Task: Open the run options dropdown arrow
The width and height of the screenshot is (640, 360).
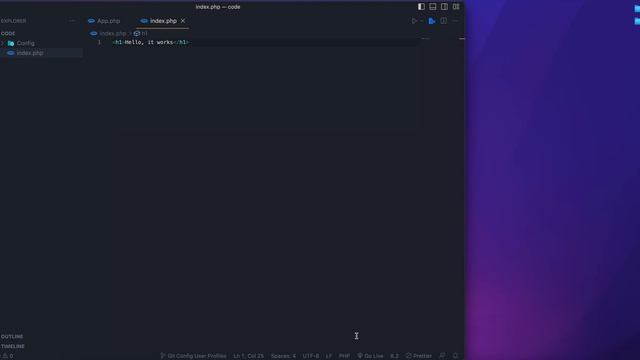Action: 421,21
